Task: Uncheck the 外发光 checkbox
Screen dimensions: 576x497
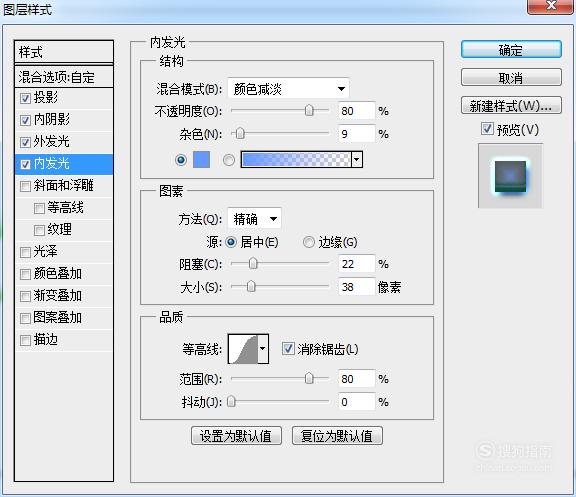Action: click(25, 142)
